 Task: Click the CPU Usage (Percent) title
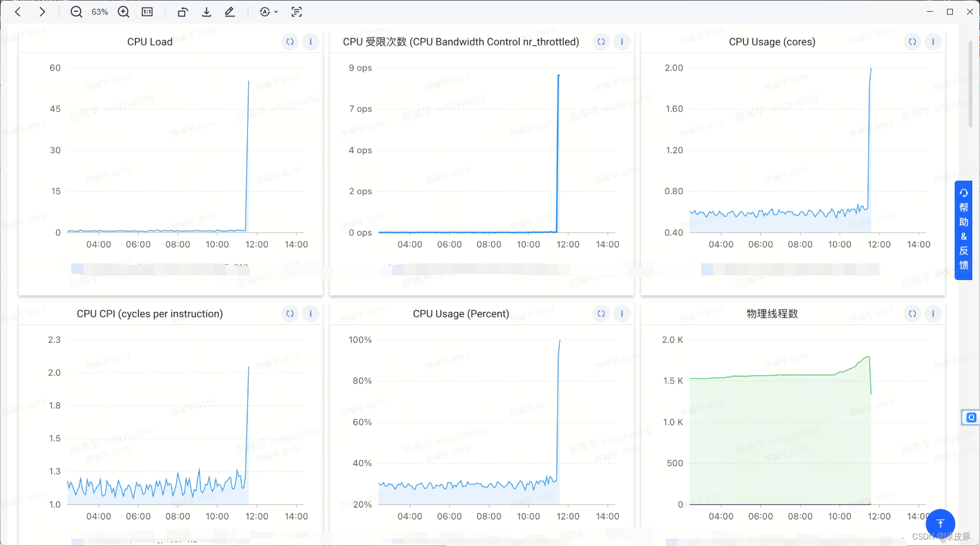coord(461,314)
